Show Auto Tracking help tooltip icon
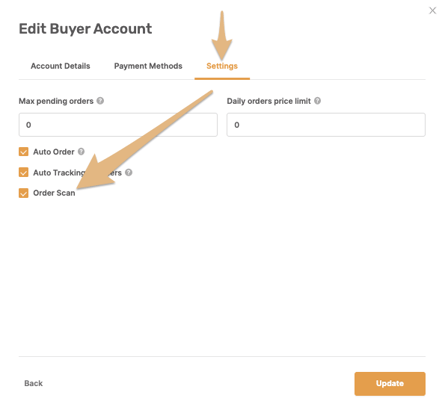Screen dimensions: 445x407 tap(129, 172)
